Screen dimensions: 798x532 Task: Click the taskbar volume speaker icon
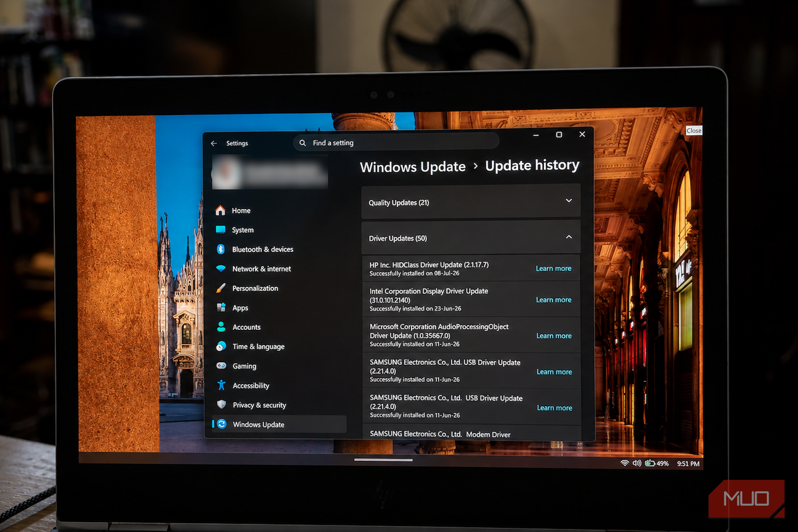[637, 463]
